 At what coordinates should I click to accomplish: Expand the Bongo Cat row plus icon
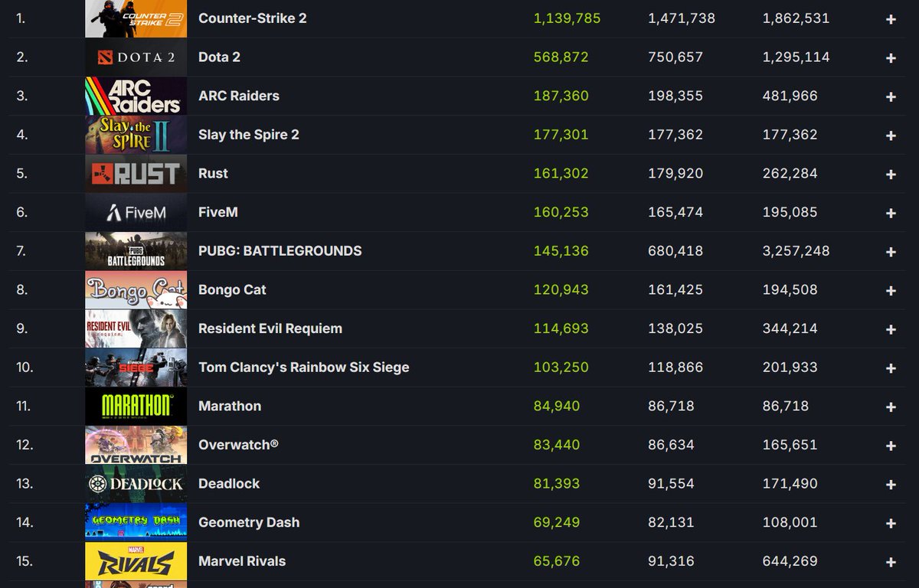891,291
